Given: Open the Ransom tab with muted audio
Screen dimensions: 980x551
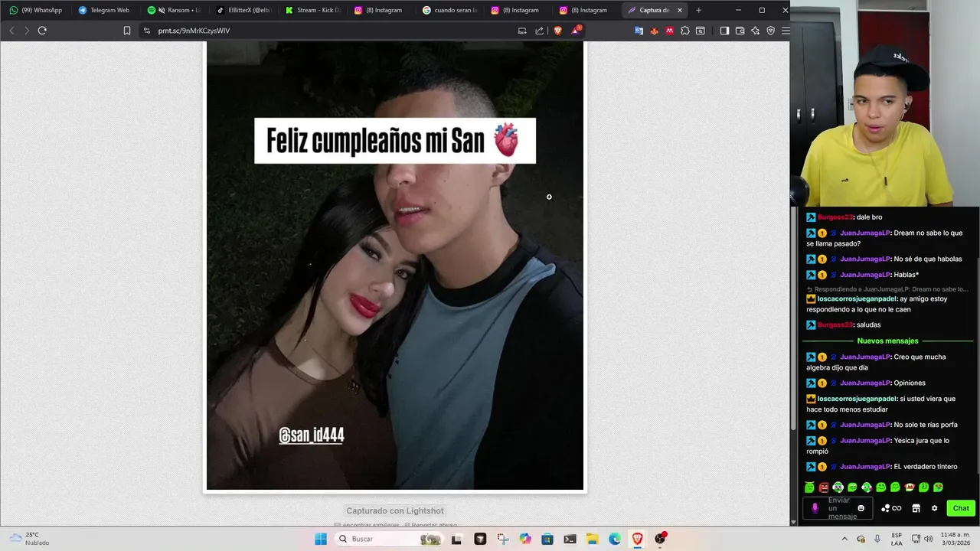Looking at the screenshot, I should point(174,10).
